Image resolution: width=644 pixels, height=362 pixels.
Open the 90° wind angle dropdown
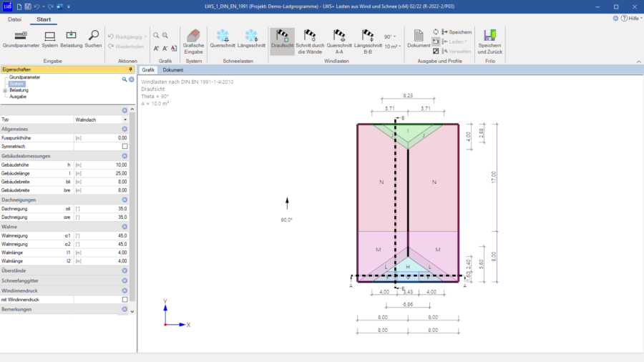(390, 36)
